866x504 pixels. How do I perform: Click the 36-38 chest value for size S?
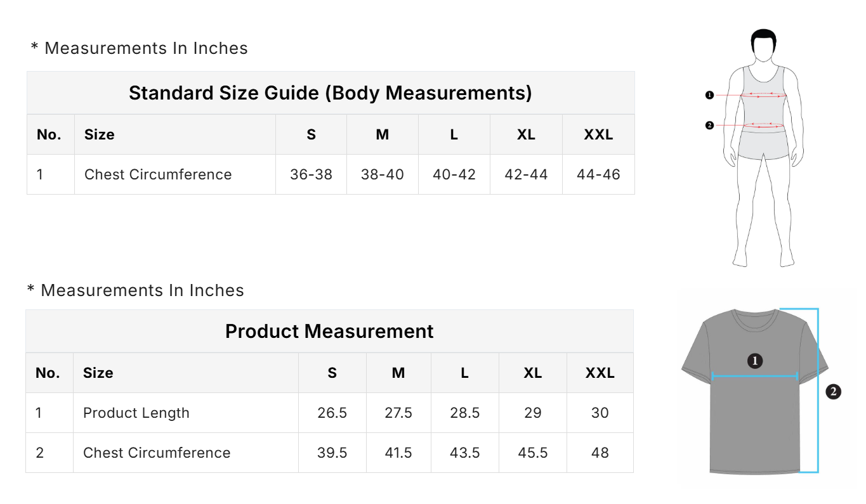tap(311, 174)
